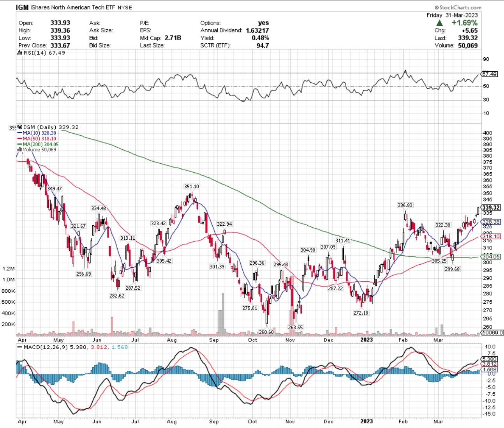Screen dimensions: 504x428
Task: Click the 305.25 price label
Action: click(x=439, y=261)
